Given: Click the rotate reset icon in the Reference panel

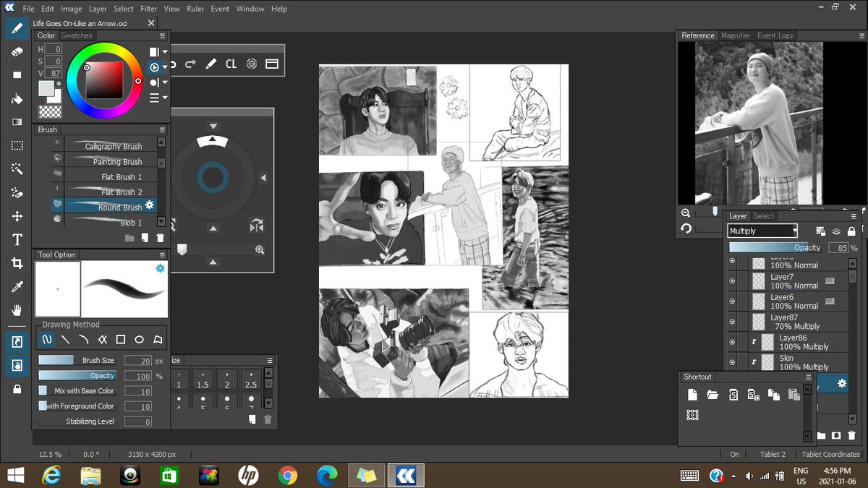Looking at the screenshot, I should click(x=686, y=228).
